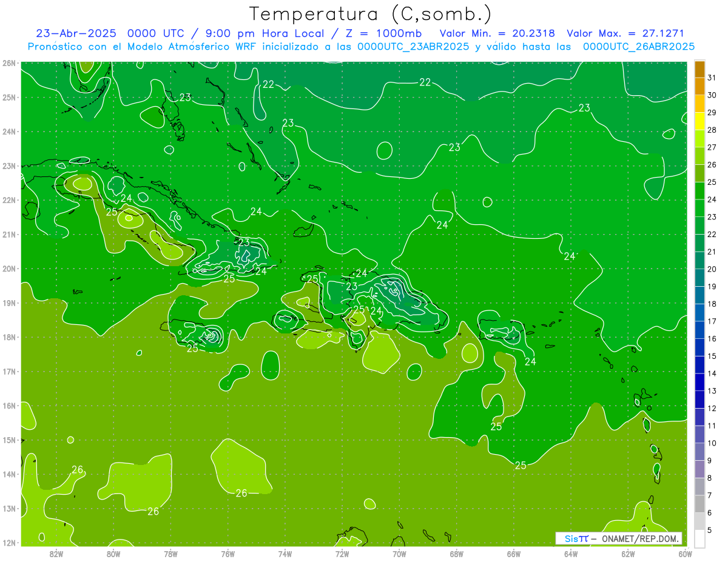Screen dimensions: 728x562
Task: Click the 74W longitude axis label
Action: point(285,553)
